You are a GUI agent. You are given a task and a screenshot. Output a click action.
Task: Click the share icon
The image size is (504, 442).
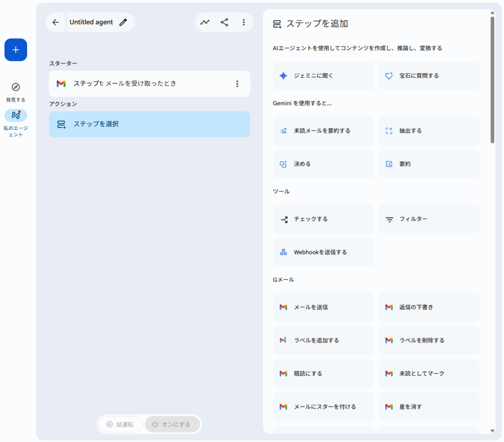(x=224, y=22)
